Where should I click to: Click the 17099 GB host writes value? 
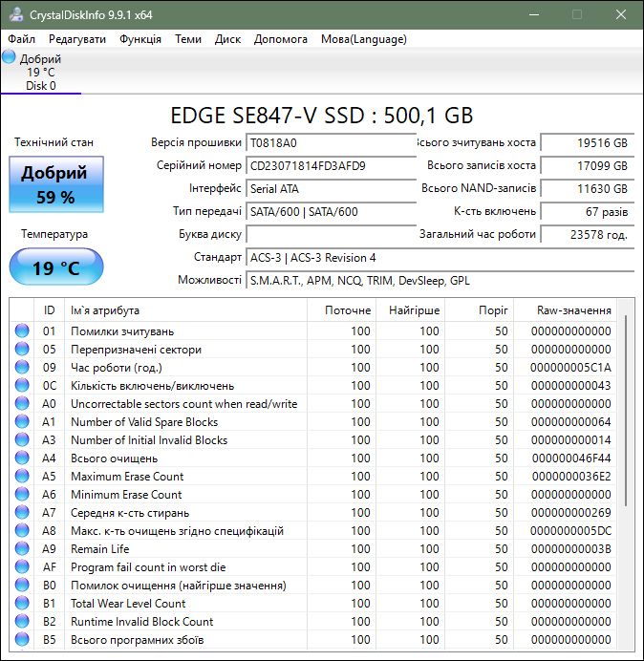tap(588, 165)
